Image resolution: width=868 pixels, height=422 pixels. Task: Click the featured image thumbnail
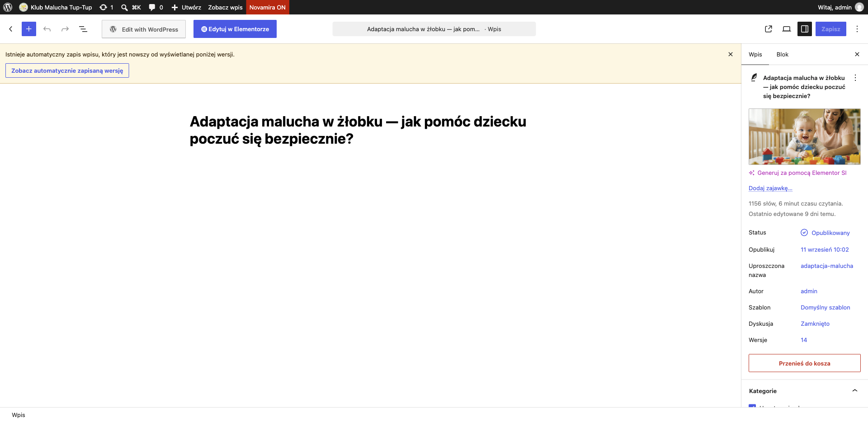[x=805, y=136]
